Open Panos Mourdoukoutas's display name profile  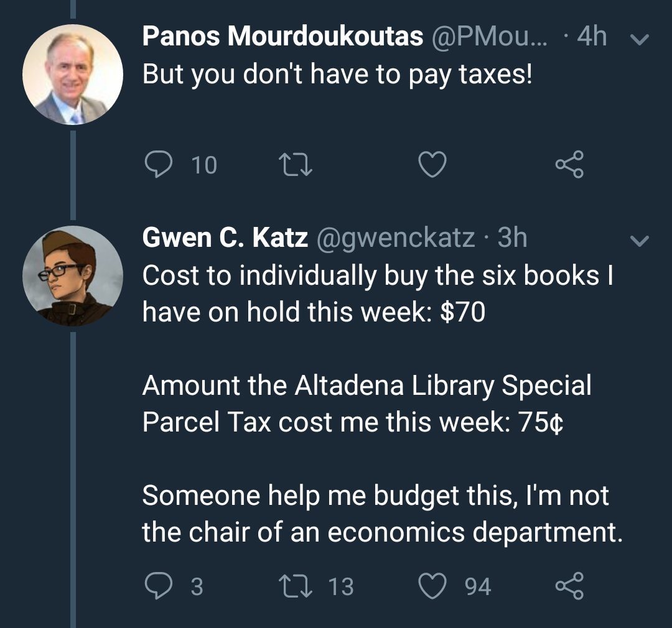[282, 37]
